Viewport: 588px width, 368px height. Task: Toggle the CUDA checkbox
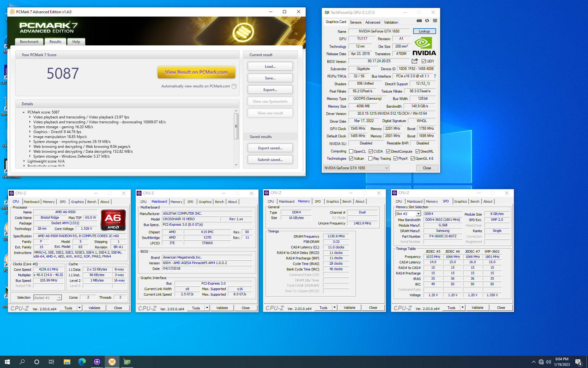click(x=371, y=151)
